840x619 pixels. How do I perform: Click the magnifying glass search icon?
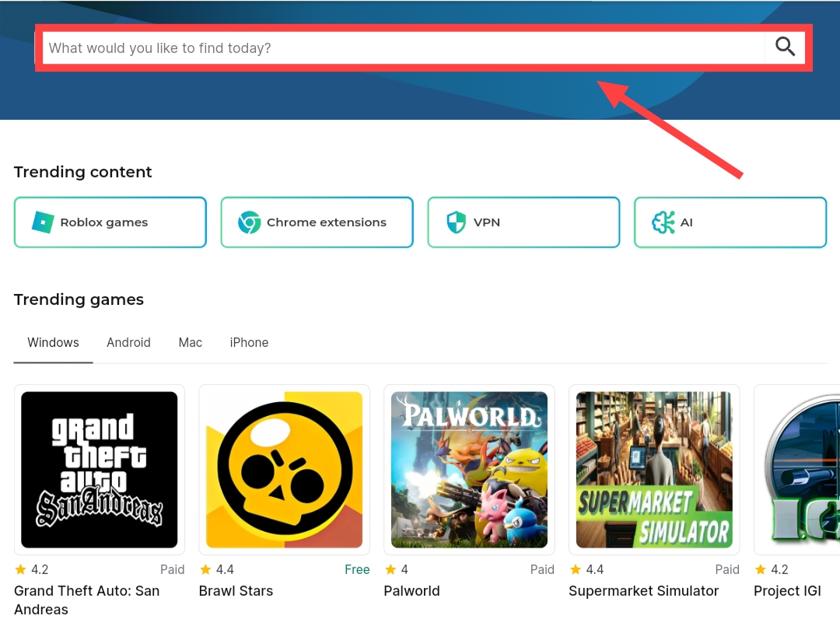coord(785,47)
